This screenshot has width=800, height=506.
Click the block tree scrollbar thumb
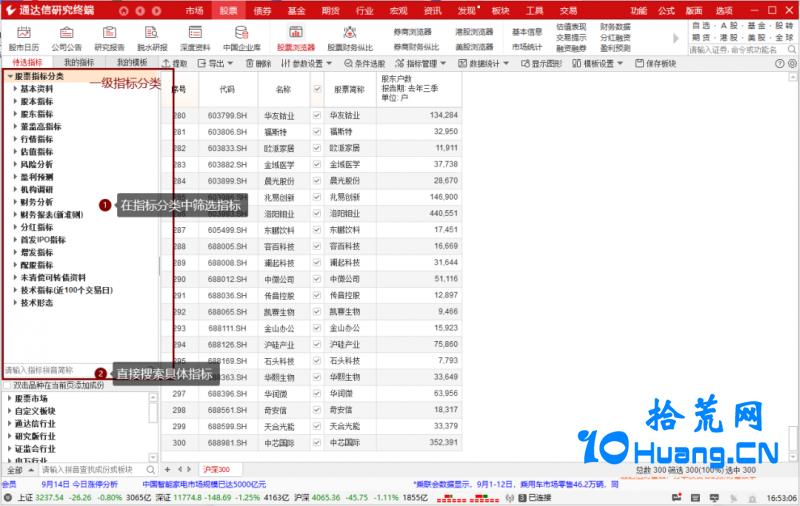point(153,413)
